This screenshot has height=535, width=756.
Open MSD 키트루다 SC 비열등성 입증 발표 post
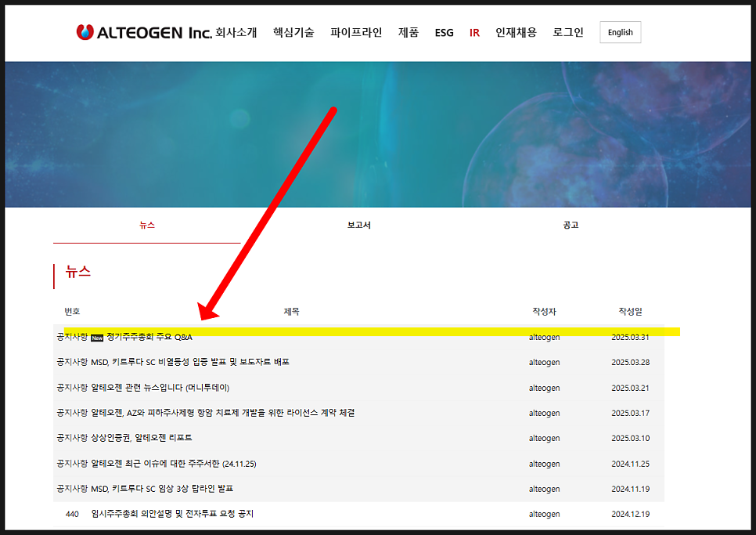click(x=190, y=362)
